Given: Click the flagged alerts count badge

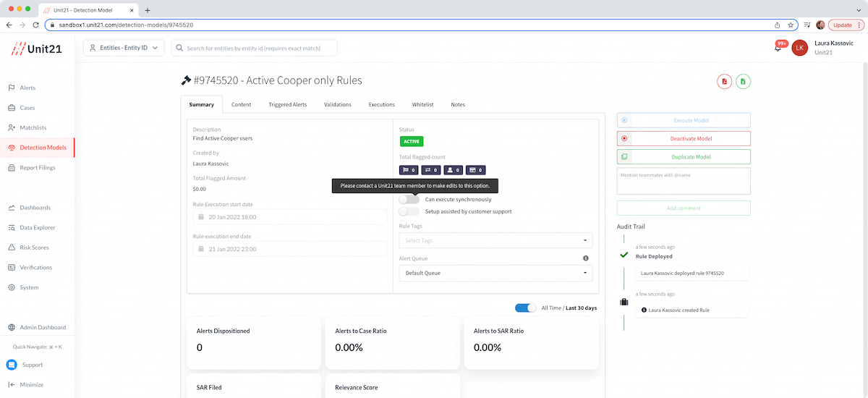Looking at the screenshot, I should (x=409, y=170).
